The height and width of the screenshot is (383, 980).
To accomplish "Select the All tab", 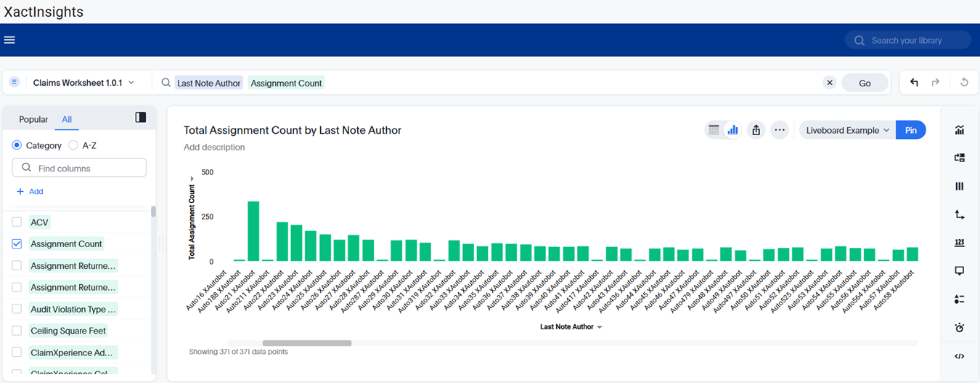I will point(67,119).
